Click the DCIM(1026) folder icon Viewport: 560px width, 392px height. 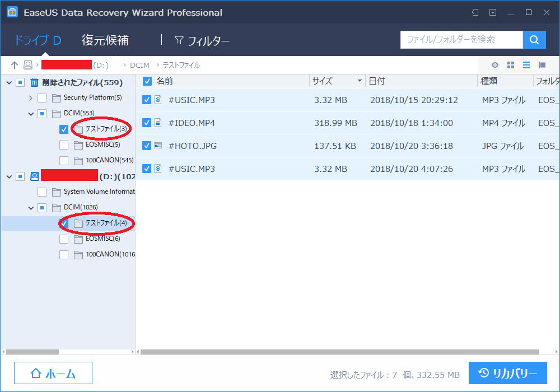(x=56, y=208)
